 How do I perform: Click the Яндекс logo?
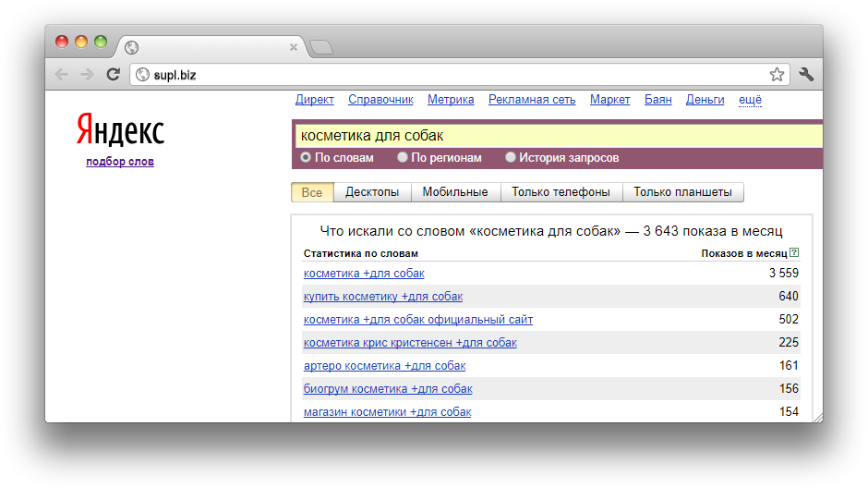pyautogui.click(x=120, y=129)
